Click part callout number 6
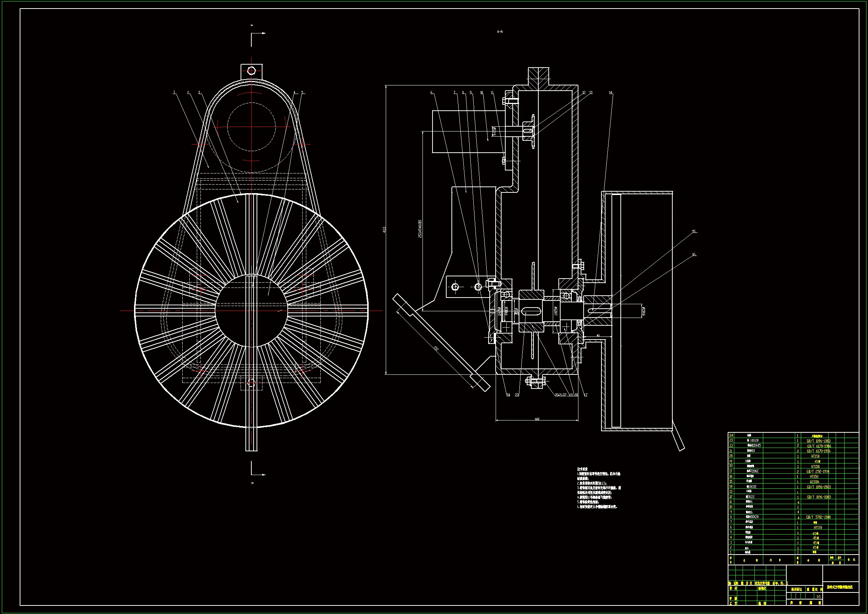The width and height of the screenshot is (868, 614). (x=431, y=93)
